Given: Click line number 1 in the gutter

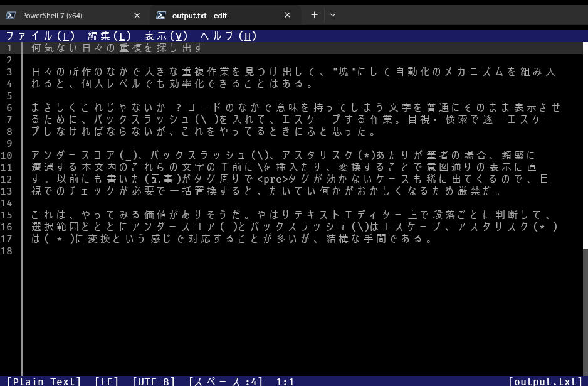Looking at the screenshot, I should coord(9,48).
